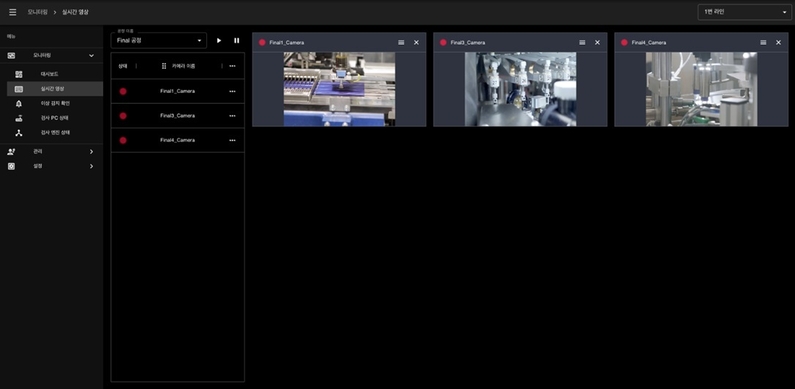Click the inspection PC status icon

pyautogui.click(x=19, y=118)
